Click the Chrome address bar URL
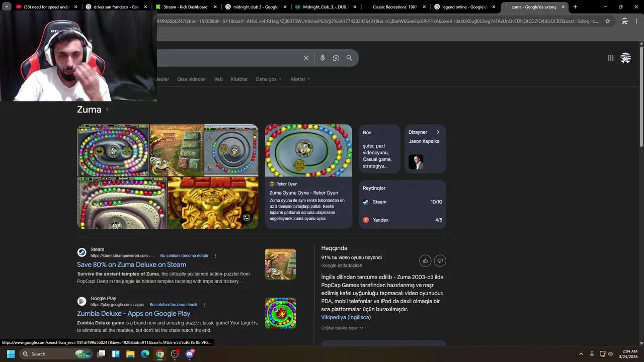The image size is (644, 362). pos(377,21)
